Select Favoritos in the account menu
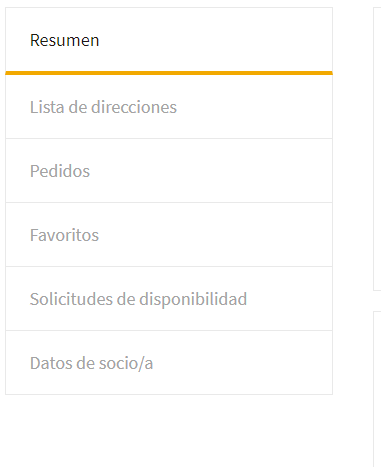The height and width of the screenshot is (467, 381). point(169,235)
